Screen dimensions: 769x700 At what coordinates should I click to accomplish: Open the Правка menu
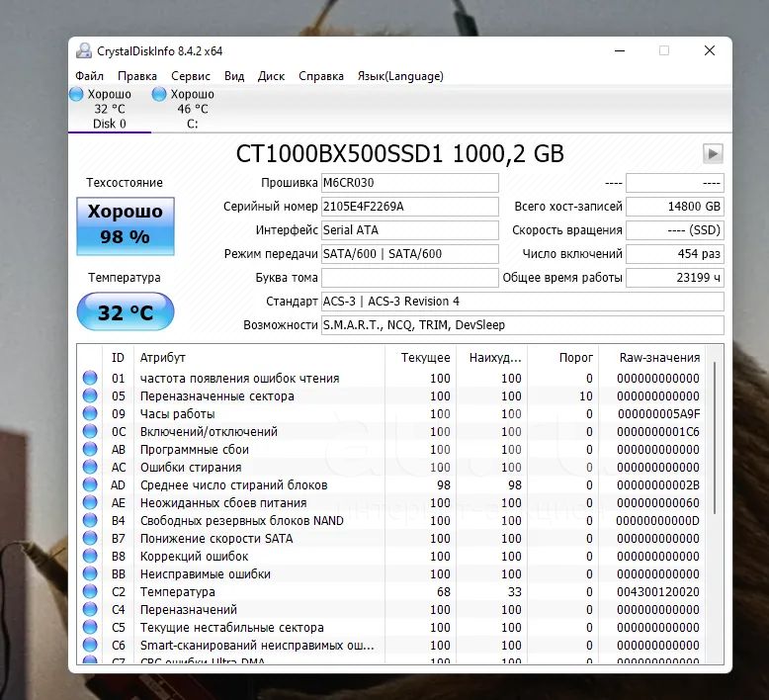pyautogui.click(x=137, y=76)
